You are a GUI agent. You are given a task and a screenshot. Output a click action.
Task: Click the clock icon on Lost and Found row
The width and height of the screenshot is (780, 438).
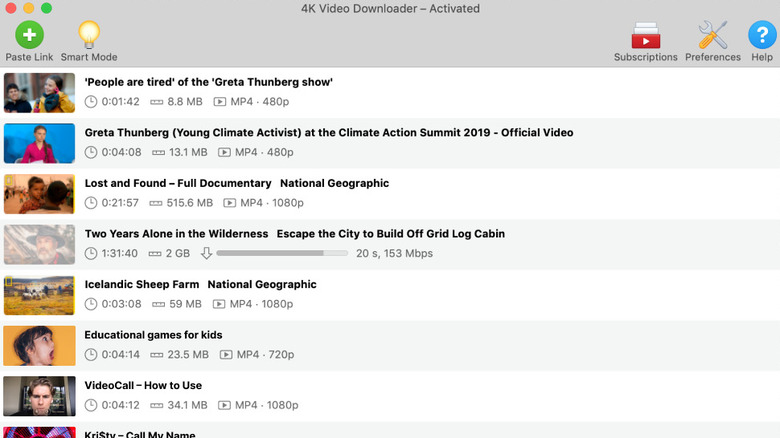(91, 203)
